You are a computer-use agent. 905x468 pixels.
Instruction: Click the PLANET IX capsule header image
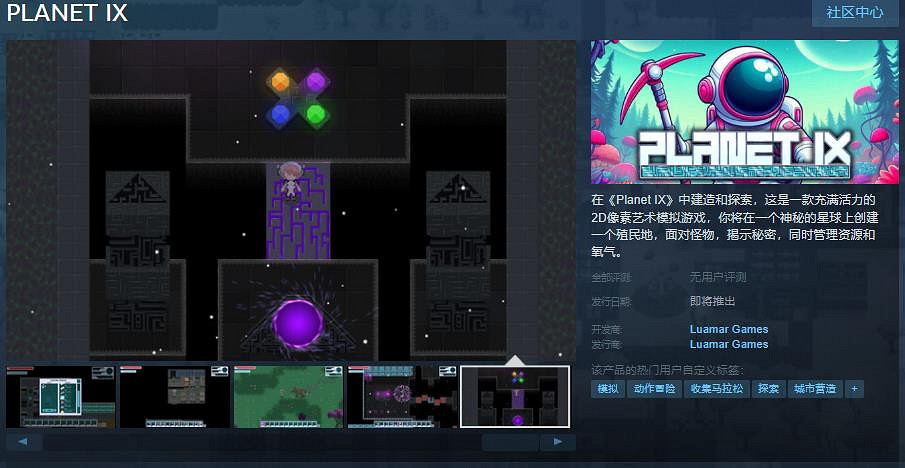coord(745,112)
